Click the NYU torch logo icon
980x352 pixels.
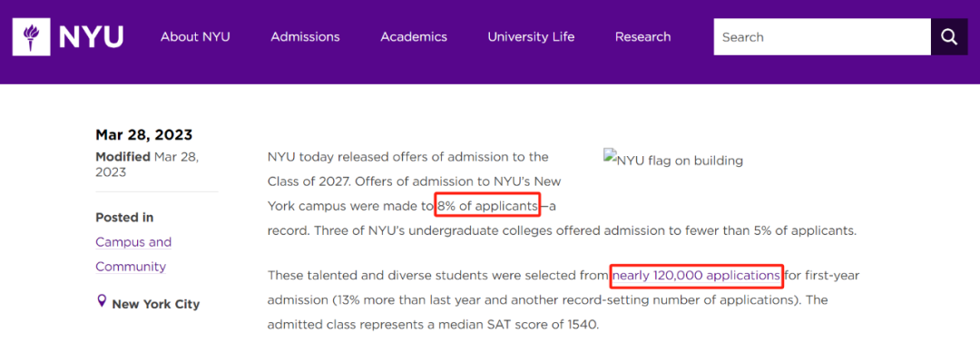coord(31,37)
